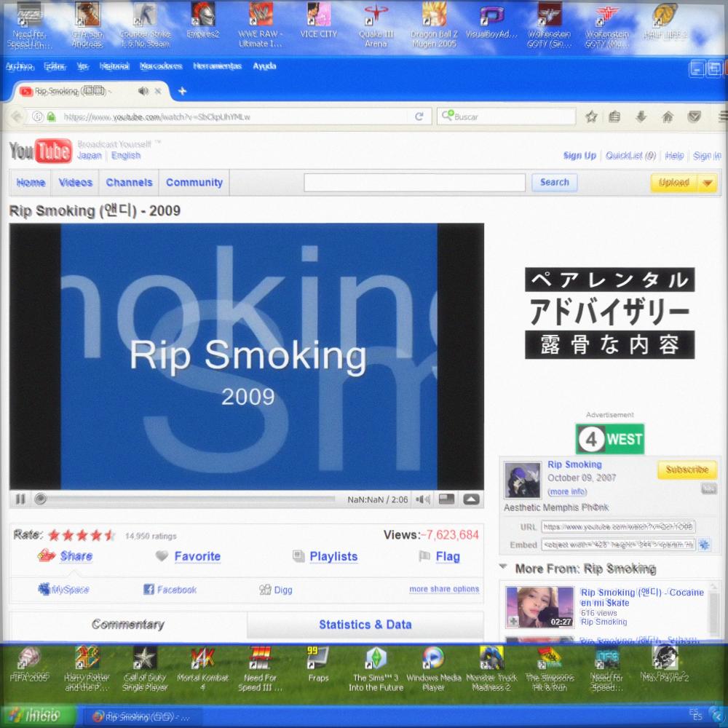Image resolution: width=728 pixels, height=728 pixels.
Task: Expand the video player pop-up arrow button
Action: tap(471, 499)
